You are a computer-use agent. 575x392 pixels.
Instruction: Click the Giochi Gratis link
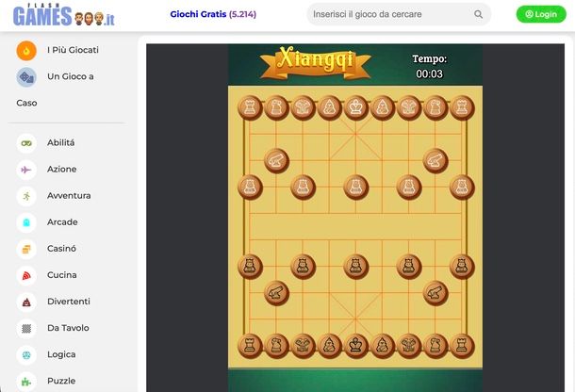point(213,14)
